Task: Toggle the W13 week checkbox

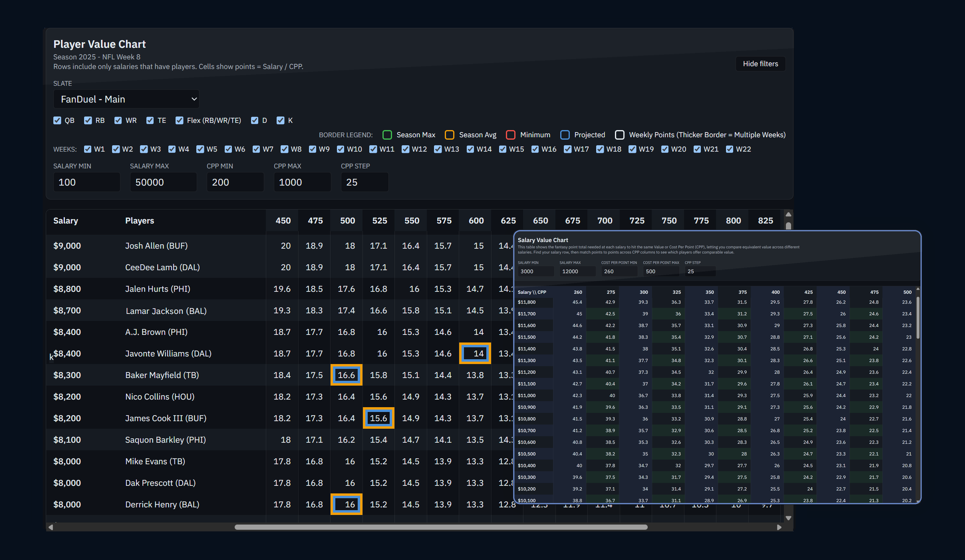Action: click(x=438, y=149)
